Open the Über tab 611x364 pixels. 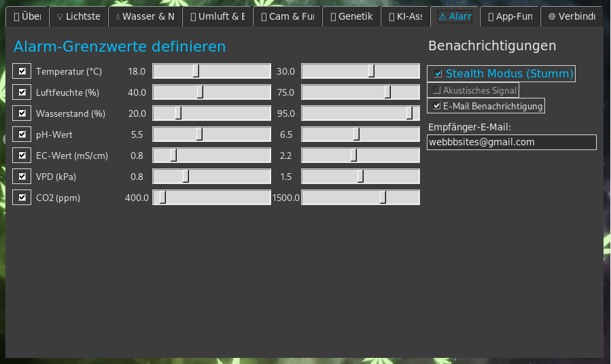click(27, 16)
